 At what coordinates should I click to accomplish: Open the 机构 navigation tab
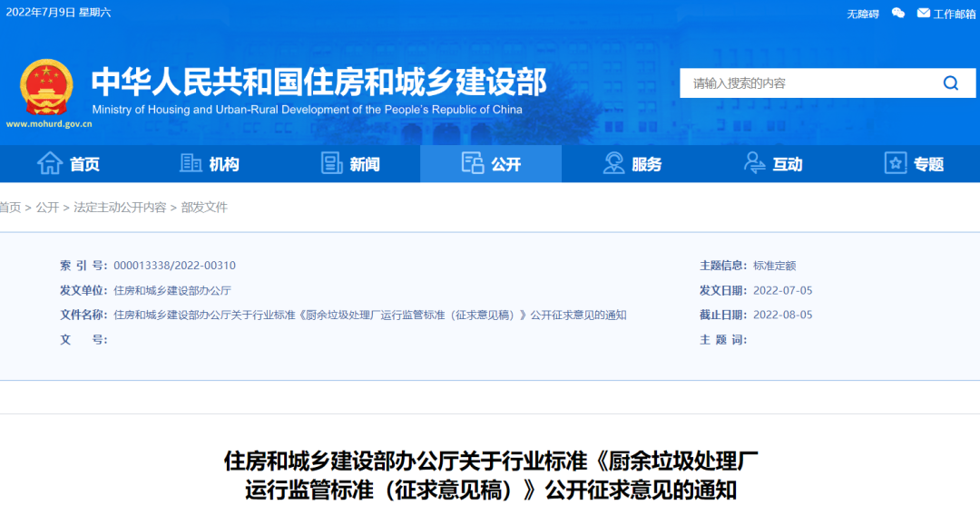point(210,164)
